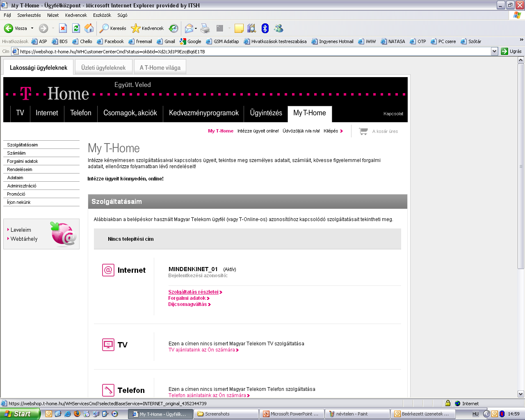525x420 pixels.
Task: Go to the Home page house icon
Action: tap(89, 28)
